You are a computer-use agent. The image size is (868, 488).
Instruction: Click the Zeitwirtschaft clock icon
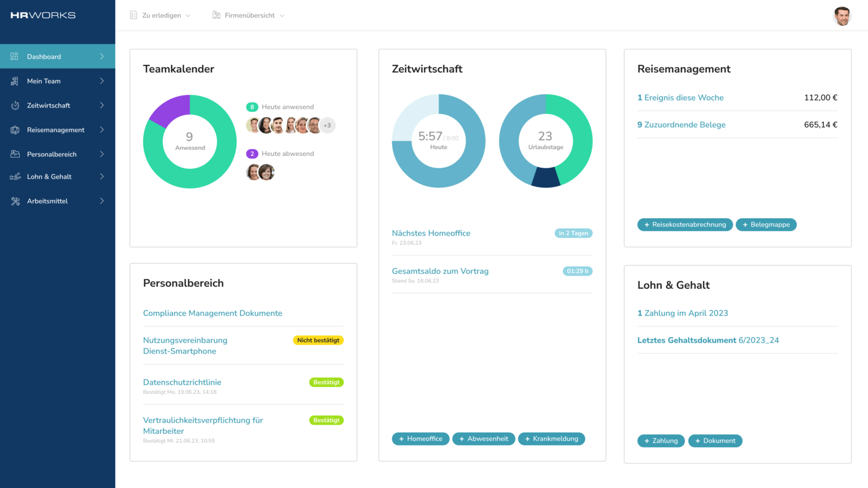pos(14,105)
